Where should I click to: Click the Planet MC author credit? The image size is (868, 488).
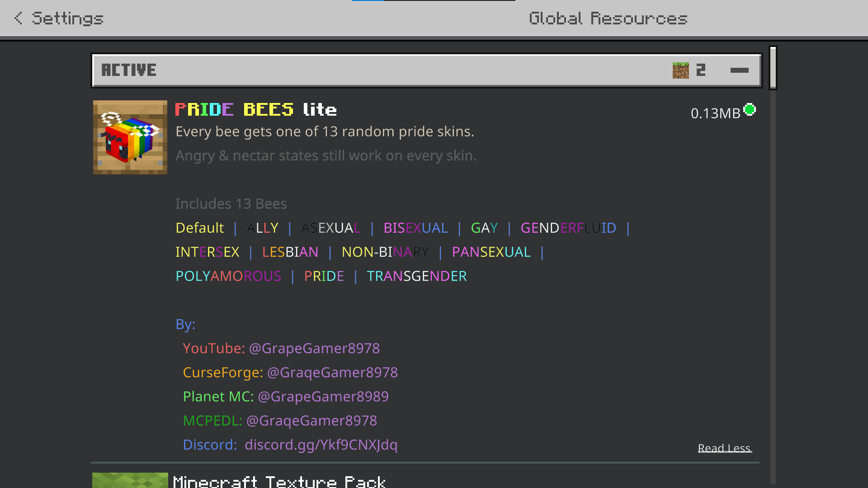(286, 396)
